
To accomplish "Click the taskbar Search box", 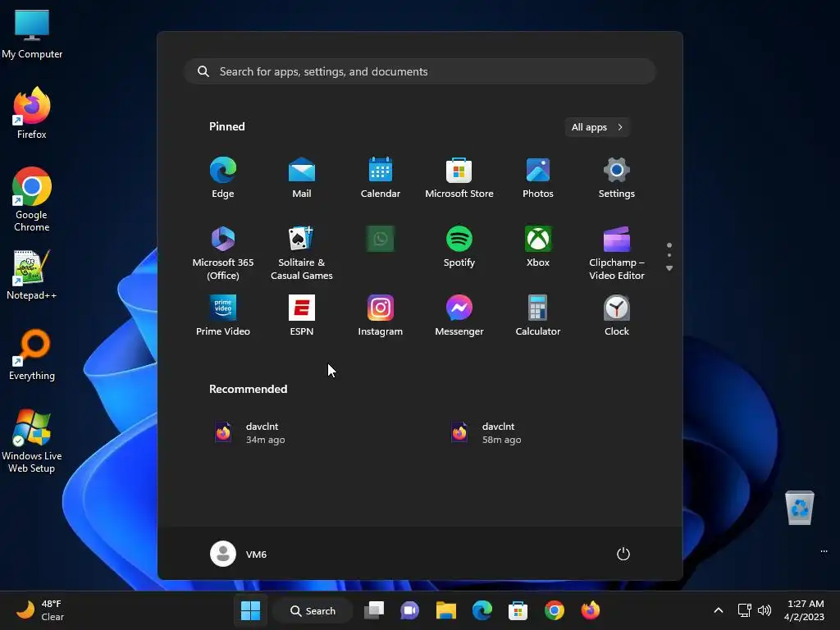I will pyautogui.click(x=313, y=610).
